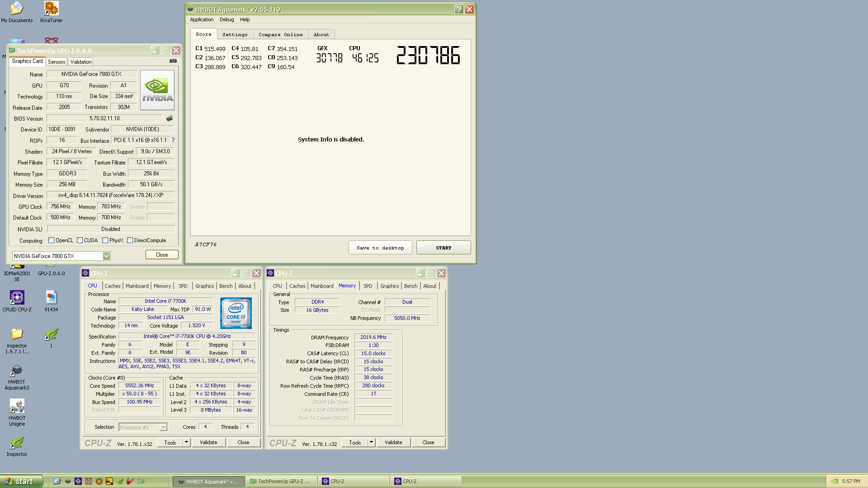Click GPU-Z Close button

coord(162,255)
